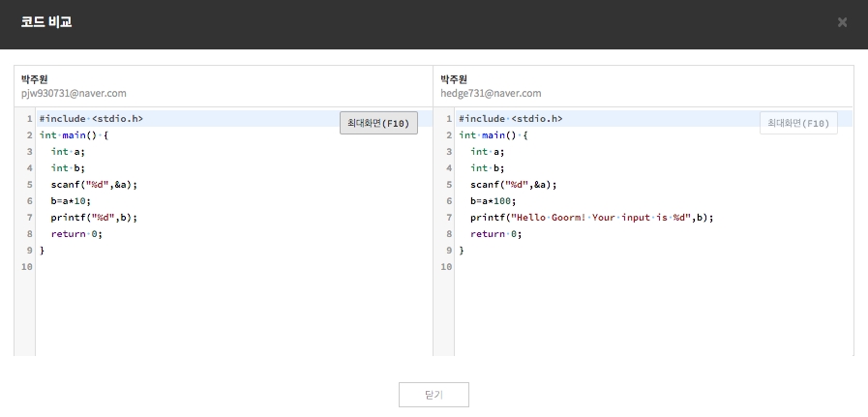Click the 코드 비교 dialog title
This screenshot has height=417, width=868.
coord(46,22)
